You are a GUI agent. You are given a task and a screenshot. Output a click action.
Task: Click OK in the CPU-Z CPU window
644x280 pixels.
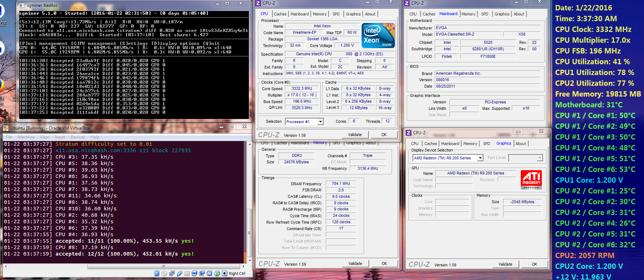(x=384, y=135)
